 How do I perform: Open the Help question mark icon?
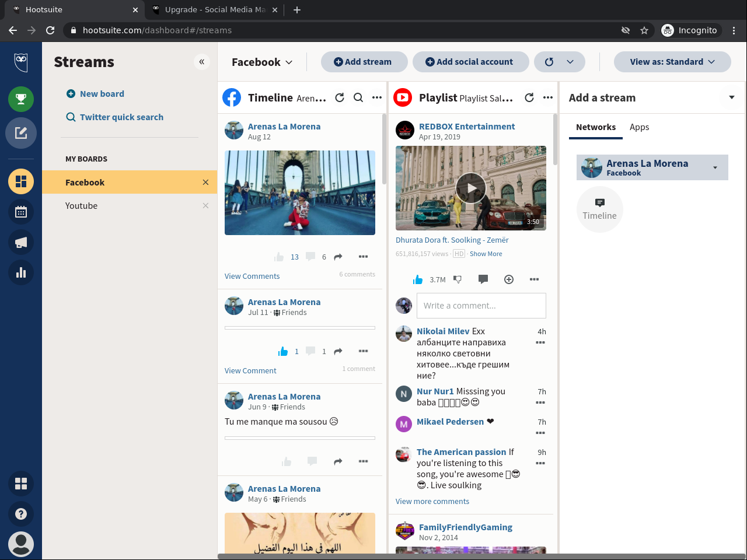[x=21, y=514]
